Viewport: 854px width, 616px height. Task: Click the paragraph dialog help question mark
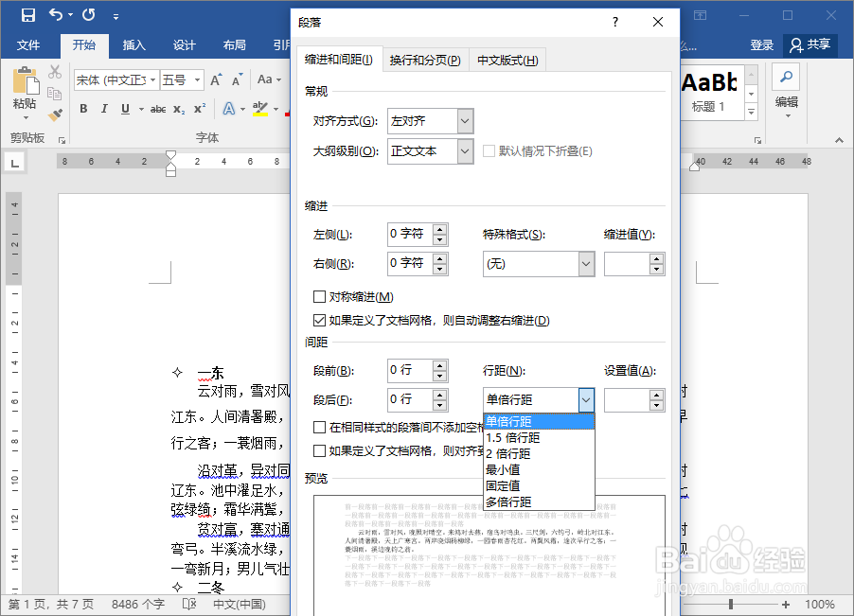[x=614, y=22]
